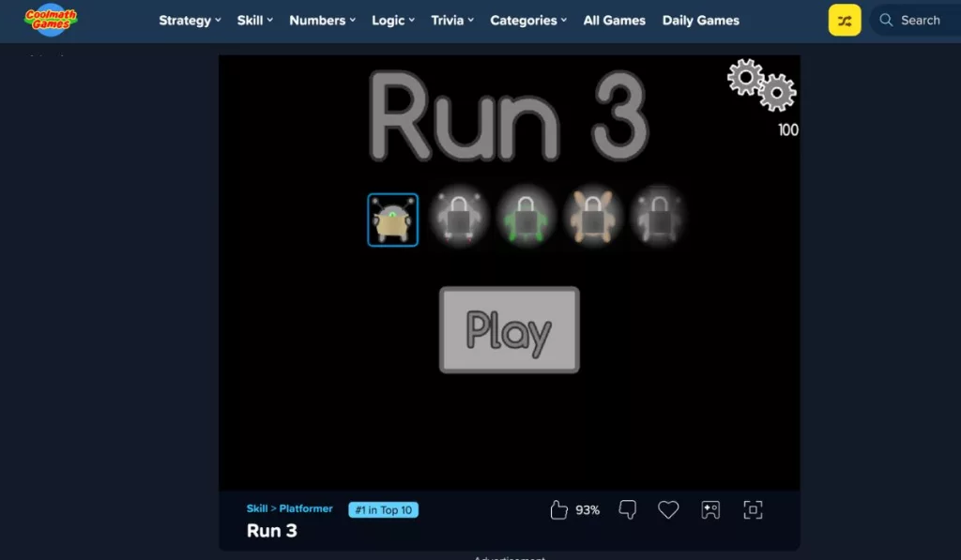Click the game screenshot share icon
The image size is (961, 560).
[x=710, y=509]
